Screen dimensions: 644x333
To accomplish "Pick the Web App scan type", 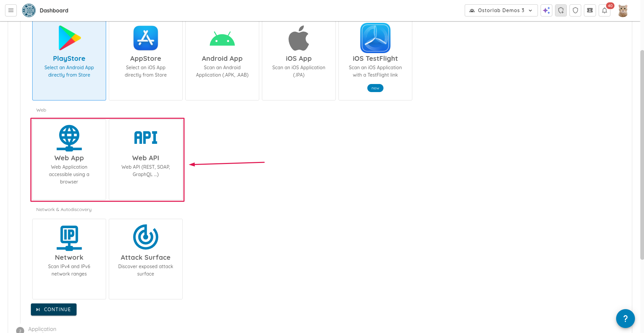I will tap(69, 159).
